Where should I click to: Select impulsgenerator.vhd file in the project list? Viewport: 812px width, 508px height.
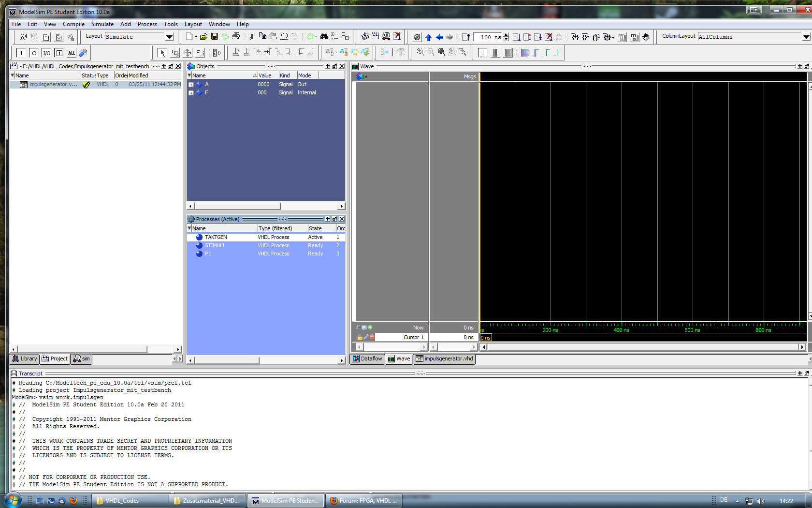coord(96,85)
